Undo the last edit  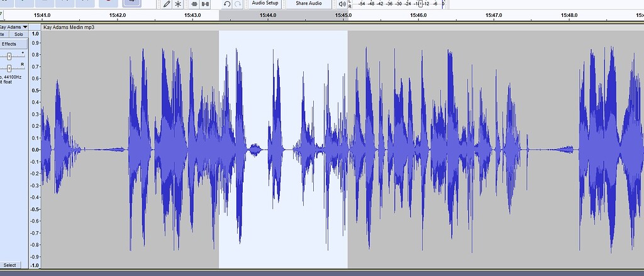[x=226, y=4]
